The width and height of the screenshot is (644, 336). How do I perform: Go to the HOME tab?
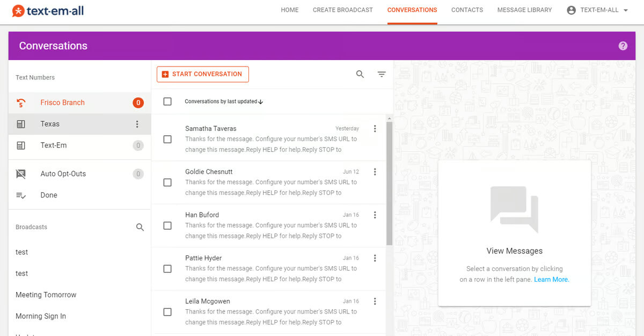pos(290,10)
